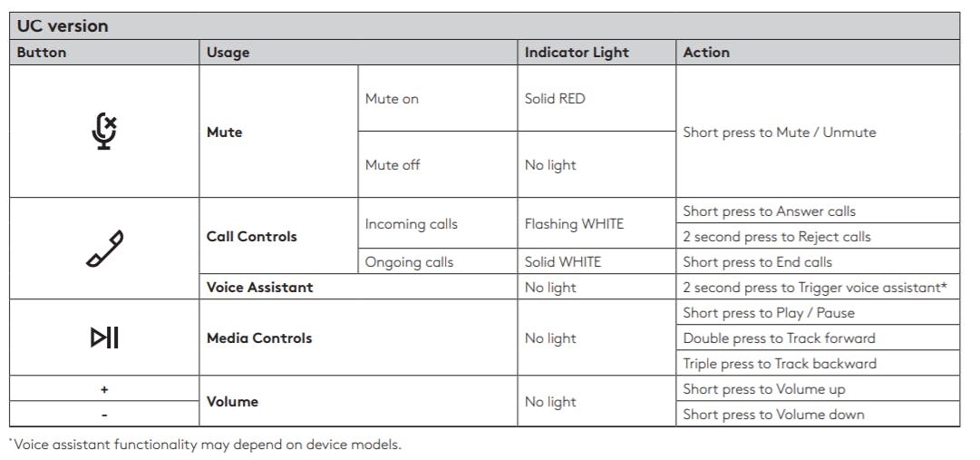Click the Flashing WHITE indicator text
The width and height of the screenshot is (980, 460).
(x=574, y=224)
